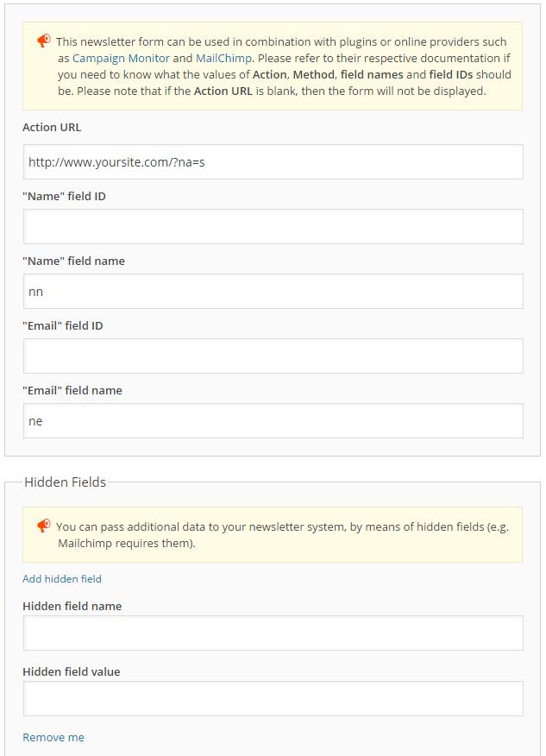Screen dimensions: 546x756
Task: Focus the "Email" field name input containing ne
Action: [273, 421]
